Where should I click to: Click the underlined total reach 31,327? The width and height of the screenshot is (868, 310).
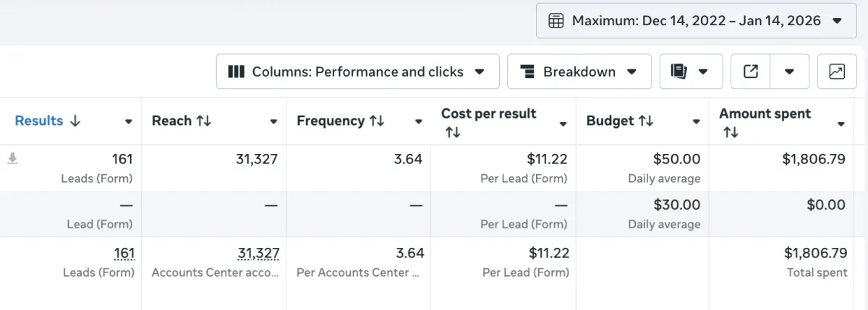coord(258,253)
